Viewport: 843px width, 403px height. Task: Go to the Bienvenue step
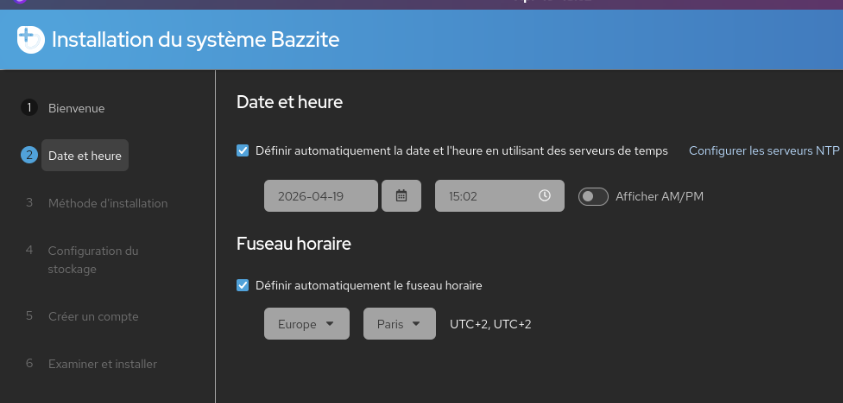click(x=76, y=108)
